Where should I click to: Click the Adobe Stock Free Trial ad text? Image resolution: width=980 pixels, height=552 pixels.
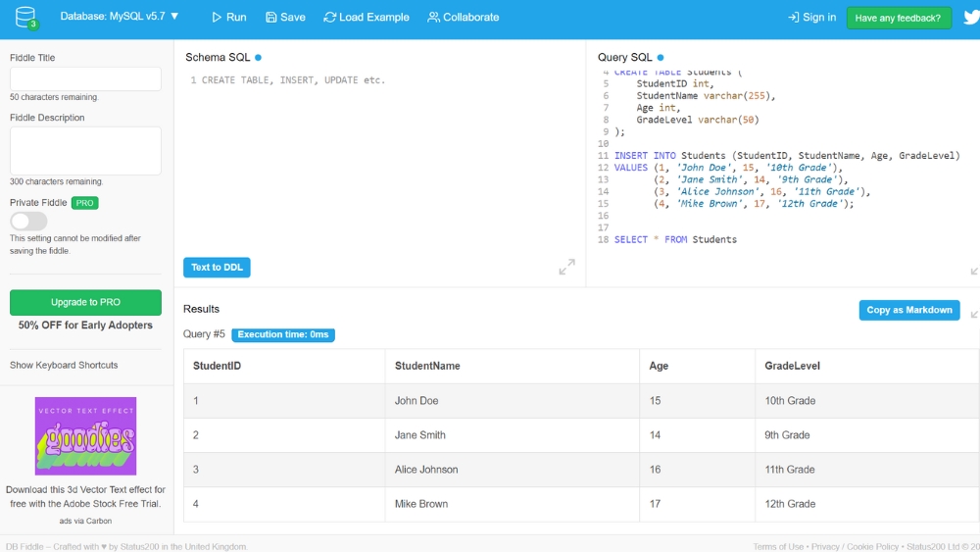(x=85, y=496)
